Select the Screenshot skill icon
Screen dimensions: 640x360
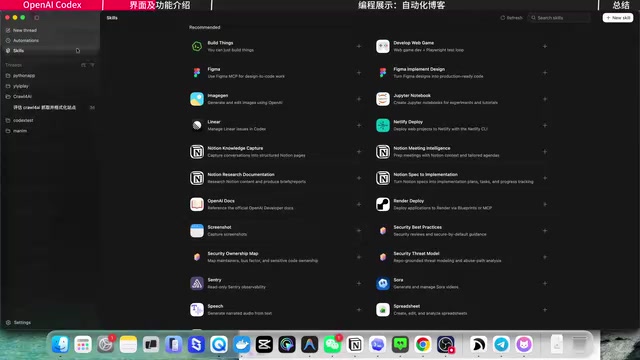197,231
